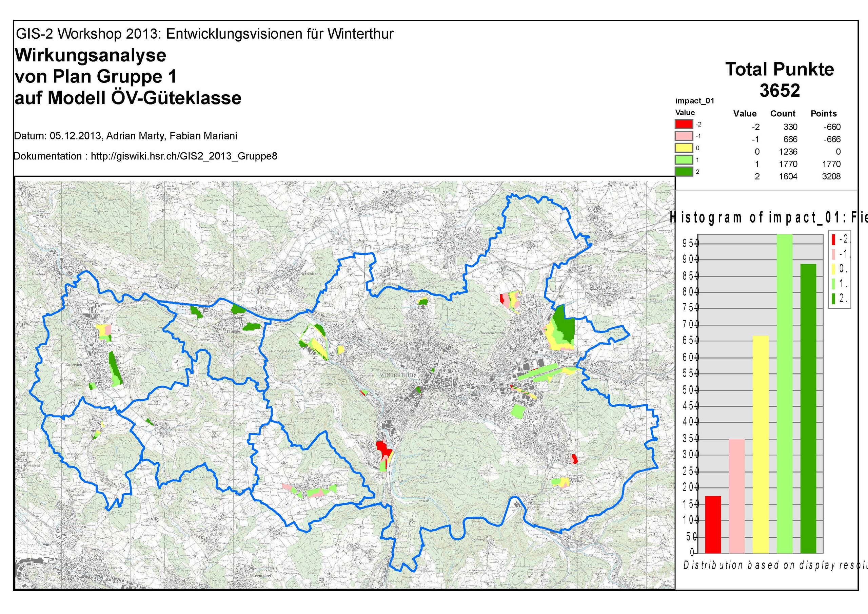Click the yellow 0 legend swatch

coord(684,148)
